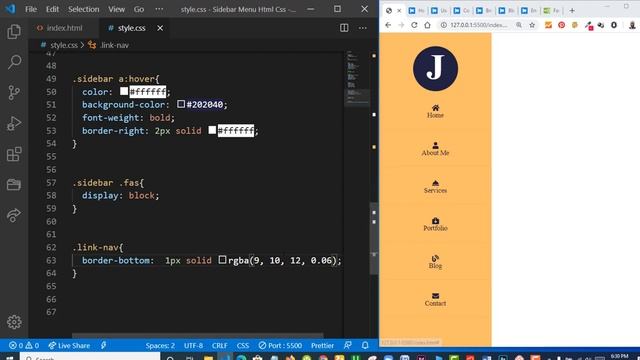The image size is (640, 360).
Task: Open the feedback icon in status bar
Action: pyautogui.click(x=347, y=345)
